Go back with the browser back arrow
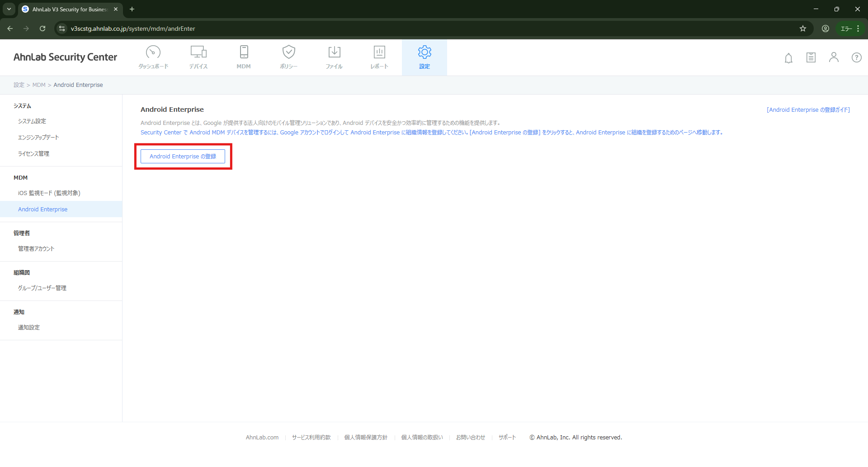 click(x=10, y=29)
